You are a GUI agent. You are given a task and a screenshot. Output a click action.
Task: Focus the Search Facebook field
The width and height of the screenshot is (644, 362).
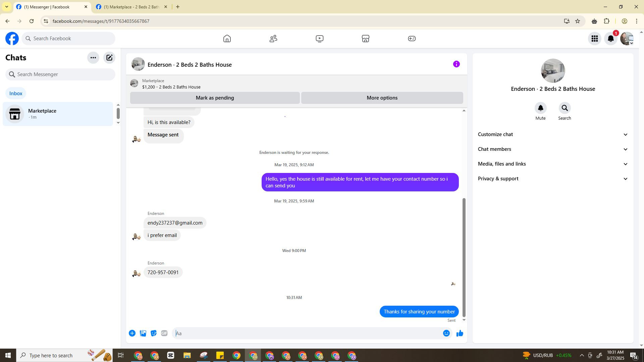(69, 39)
